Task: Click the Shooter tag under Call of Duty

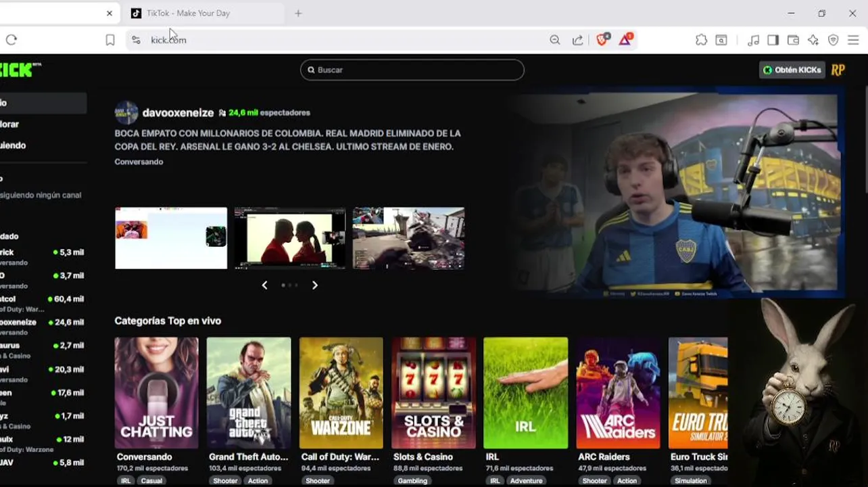Action: [318, 481]
